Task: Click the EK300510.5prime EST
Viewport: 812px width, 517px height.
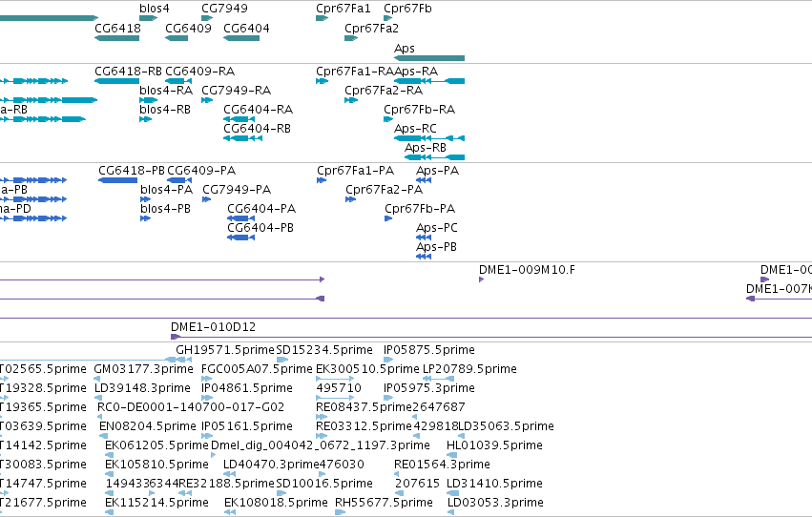Action: 335,379
